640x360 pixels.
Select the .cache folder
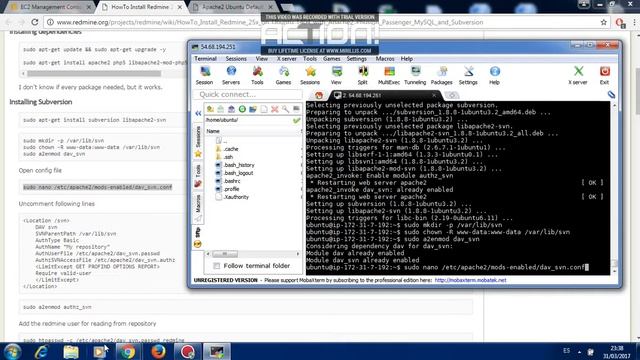231,149
